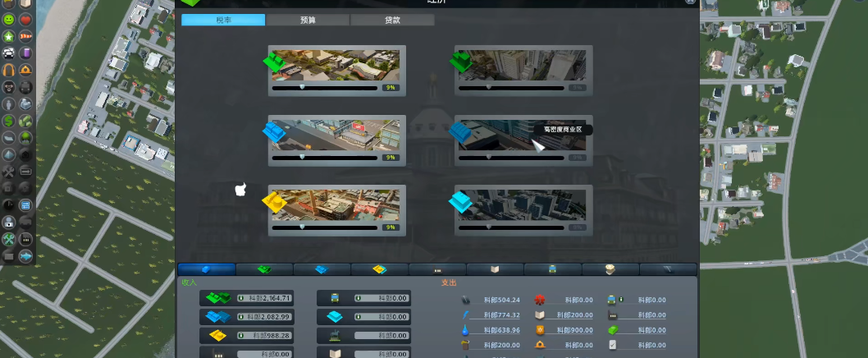The width and height of the screenshot is (868, 358).
Task: Open the green star level info view
Action: pyautogui.click(x=9, y=37)
